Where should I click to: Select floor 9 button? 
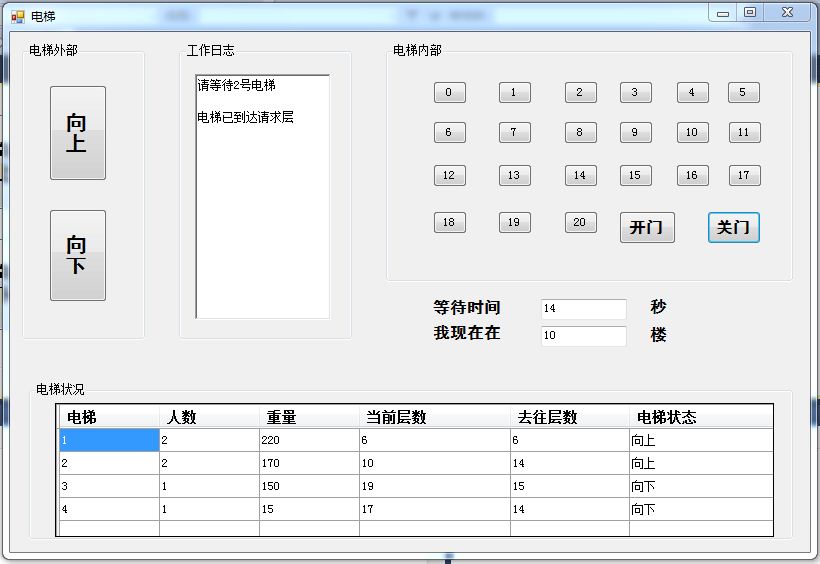pyautogui.click(x=635, y=132)
